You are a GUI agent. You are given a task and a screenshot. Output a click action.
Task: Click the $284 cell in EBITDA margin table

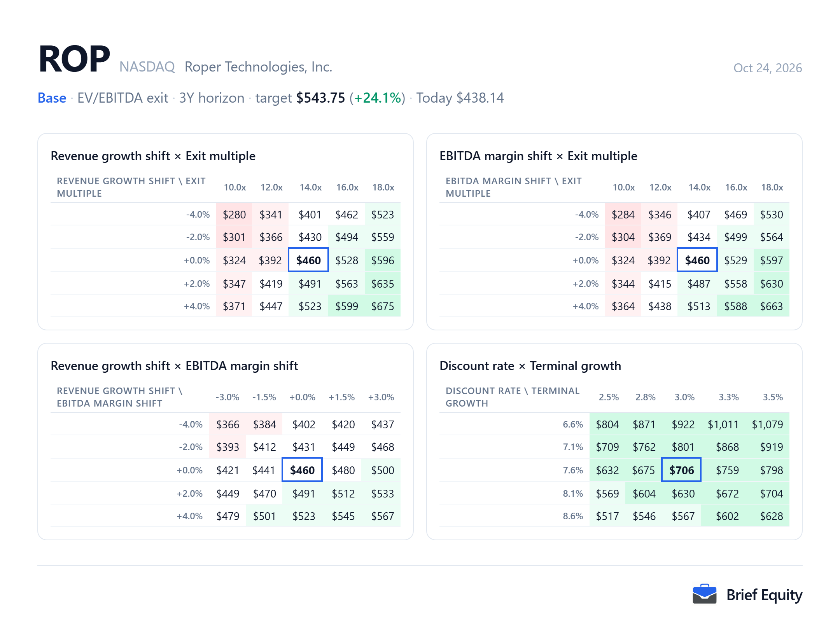tap(623, 215)
